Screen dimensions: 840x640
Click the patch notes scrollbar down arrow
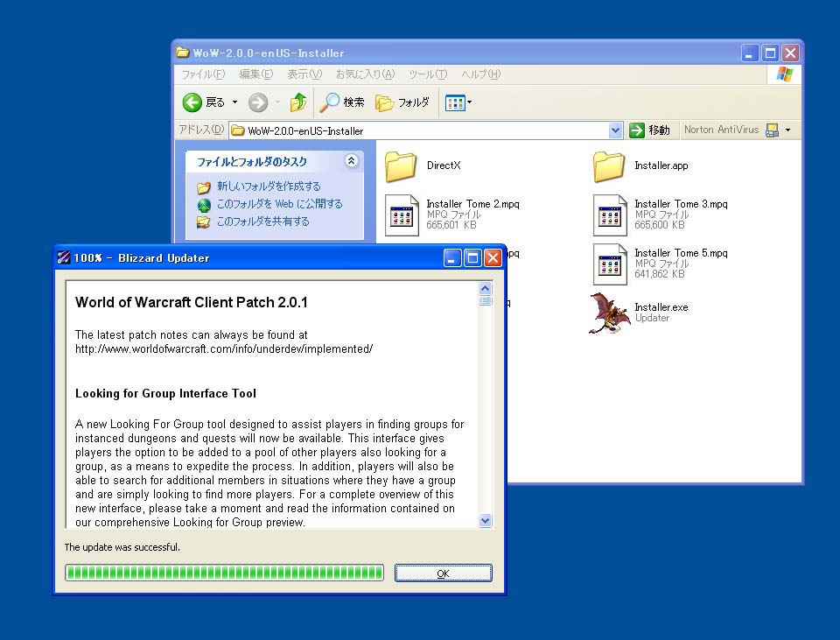486,520
